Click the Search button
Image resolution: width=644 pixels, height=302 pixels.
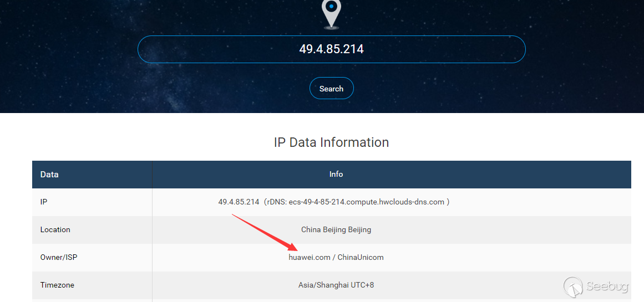332,88
